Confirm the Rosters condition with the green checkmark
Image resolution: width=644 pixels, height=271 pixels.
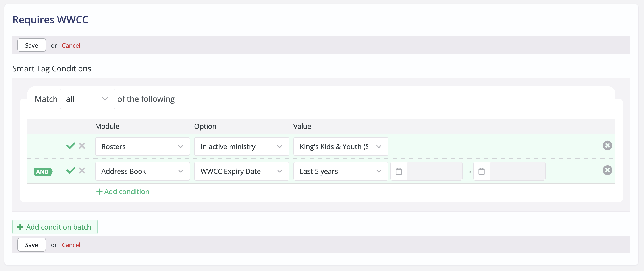70,146
